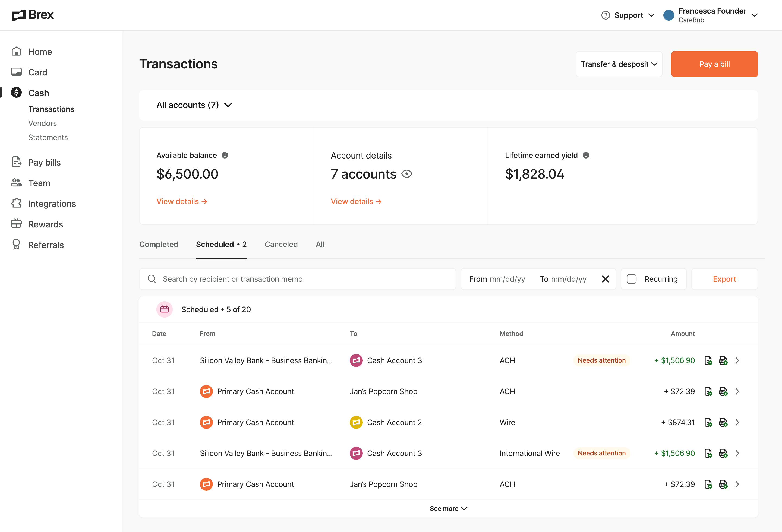This screenshot has width=782, height=532.
Task: Open details chevron for ACH $1,506.90 row
Action: pos(737,360)
